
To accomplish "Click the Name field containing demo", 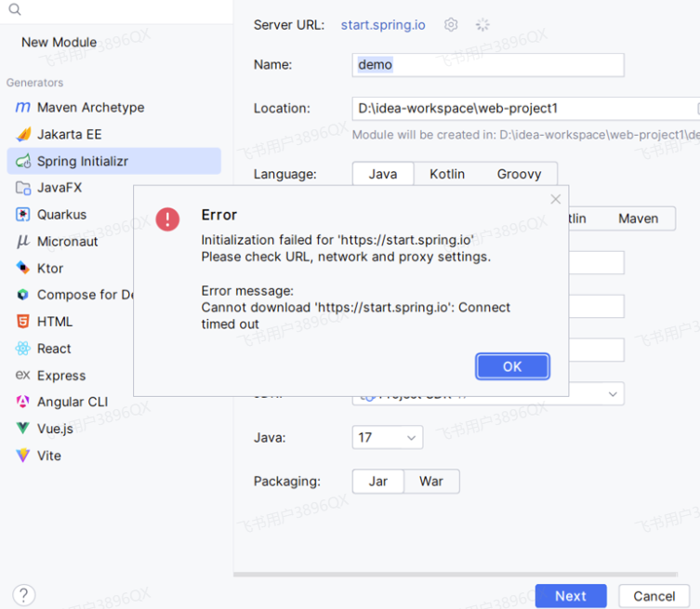I will tap(488, 65).
